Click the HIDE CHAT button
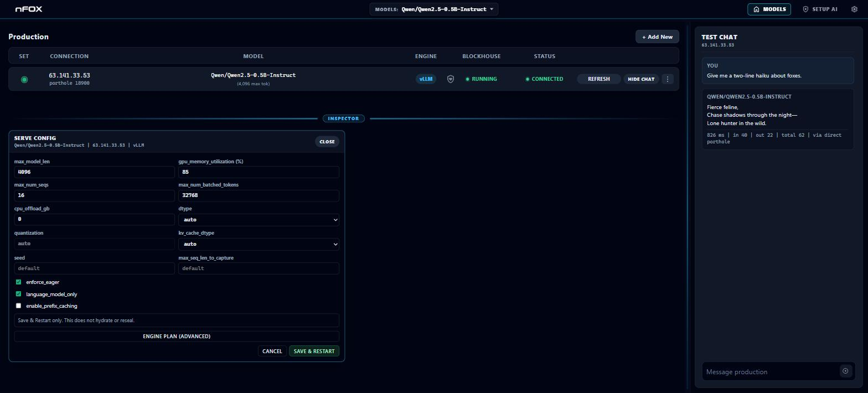Image resolution: width=868 pixels, height=393 pixels. pyautogui.click(x=641, y=79)
